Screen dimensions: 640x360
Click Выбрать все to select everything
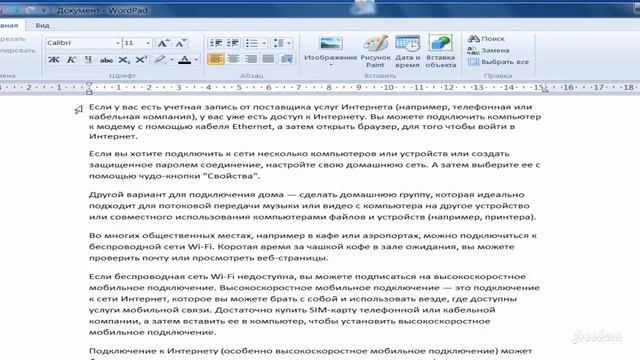498,62
